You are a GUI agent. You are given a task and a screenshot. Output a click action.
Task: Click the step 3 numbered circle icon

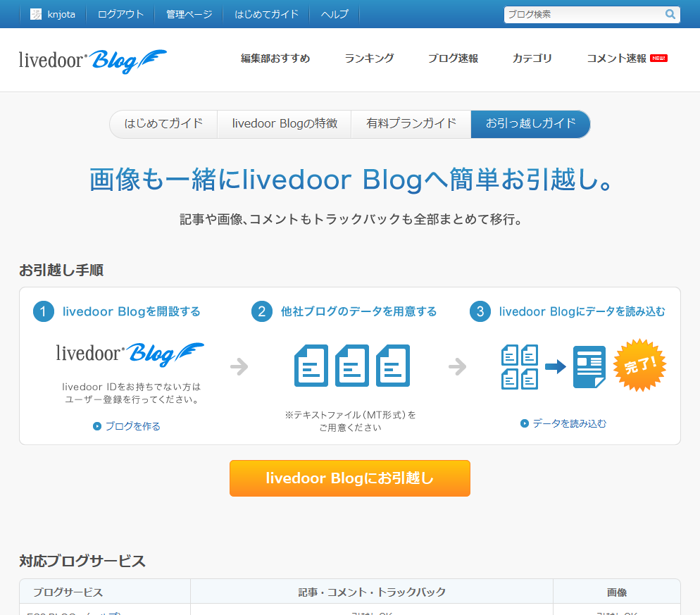(480, 311)
